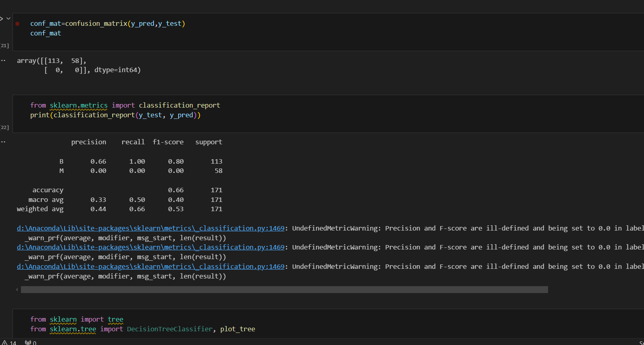644x345 pixels.
Task: Click the output horizontal scrollbar thumb
Action: tap(285, 290)
